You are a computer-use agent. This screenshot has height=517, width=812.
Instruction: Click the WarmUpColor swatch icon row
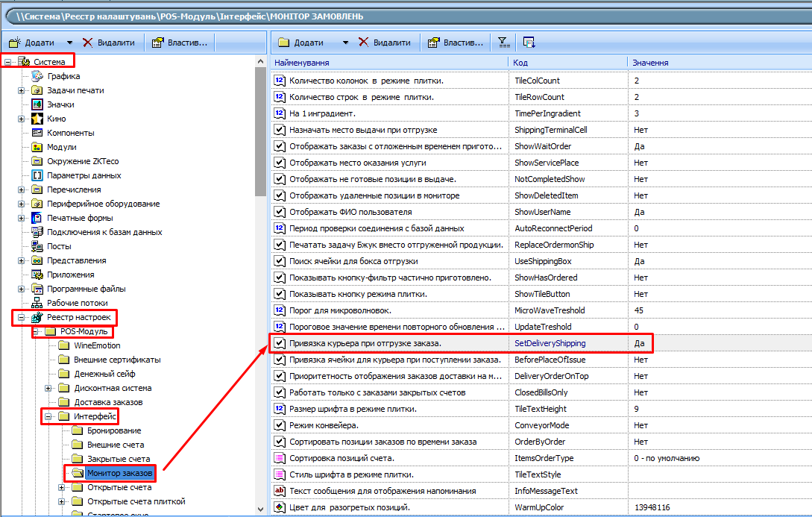click(280, 507)
